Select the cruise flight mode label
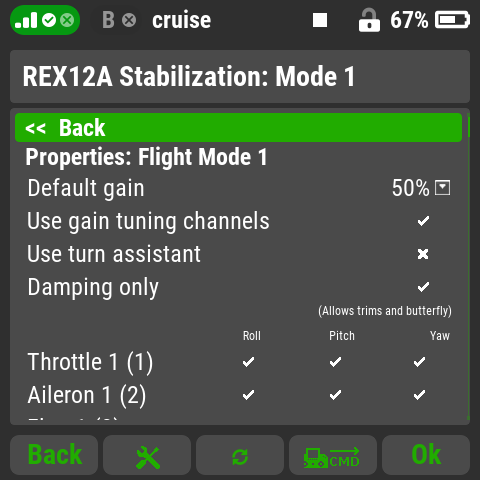This screenshot has height=480, width=480. click(181, 20)
